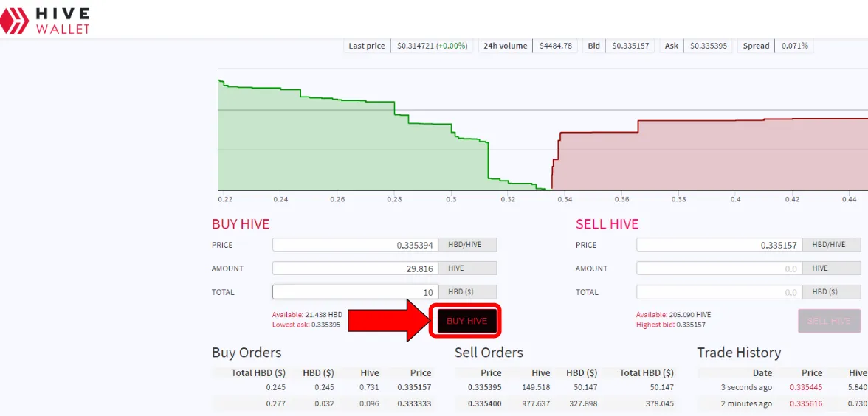
Task: Focus the Buy Hive PRICE field
Action: click(356, 245)
